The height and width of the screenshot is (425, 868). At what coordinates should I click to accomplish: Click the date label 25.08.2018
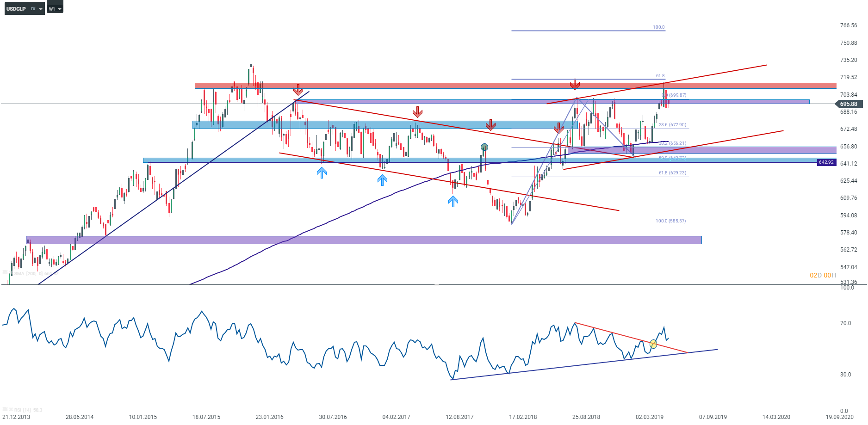pyautogui.click(x=586, y=417)
